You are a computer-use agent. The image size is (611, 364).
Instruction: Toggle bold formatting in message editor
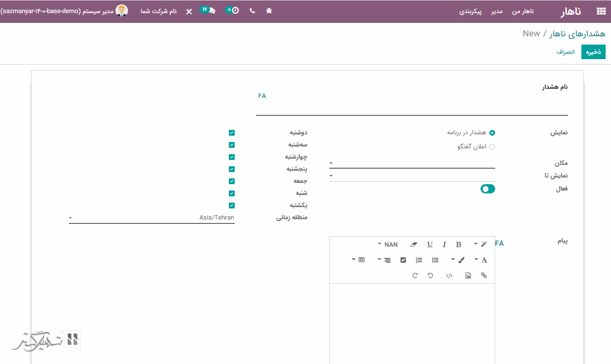(458, 245)
